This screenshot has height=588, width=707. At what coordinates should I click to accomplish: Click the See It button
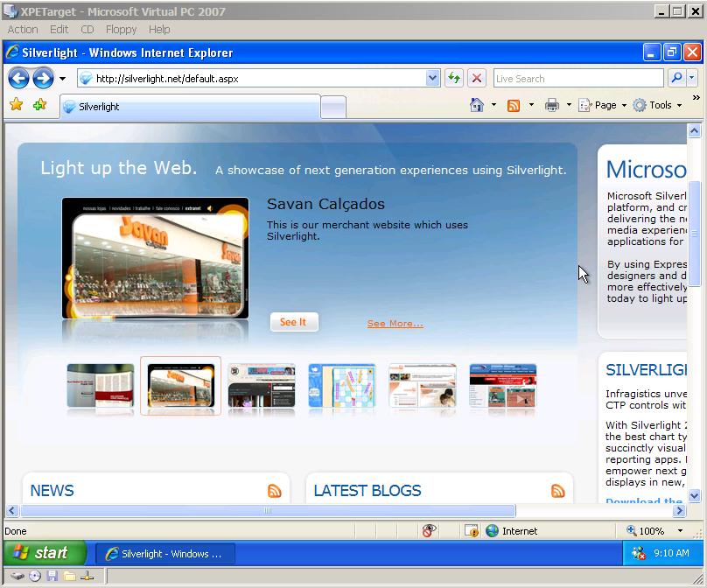[x=294, y=322]
